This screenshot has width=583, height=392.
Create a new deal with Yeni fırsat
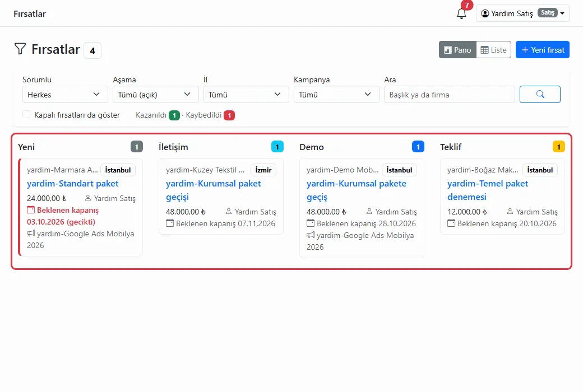point(543,50)
